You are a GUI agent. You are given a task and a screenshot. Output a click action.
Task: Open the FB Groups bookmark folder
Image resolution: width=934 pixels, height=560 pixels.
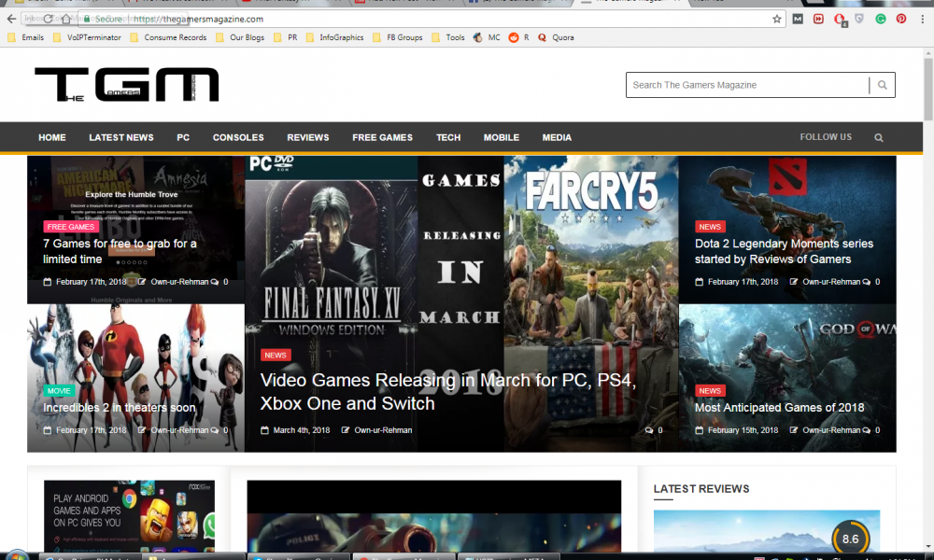click(x=397, y=37)
